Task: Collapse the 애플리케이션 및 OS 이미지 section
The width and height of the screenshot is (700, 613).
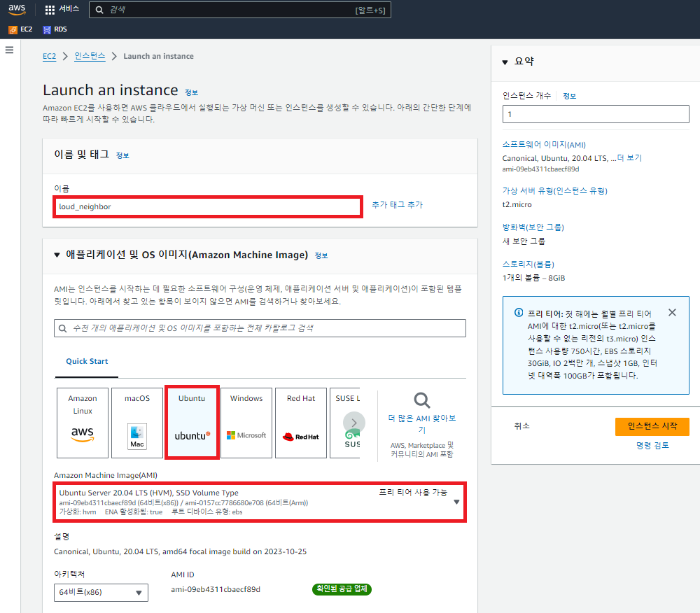Action: tap(57, 255)
